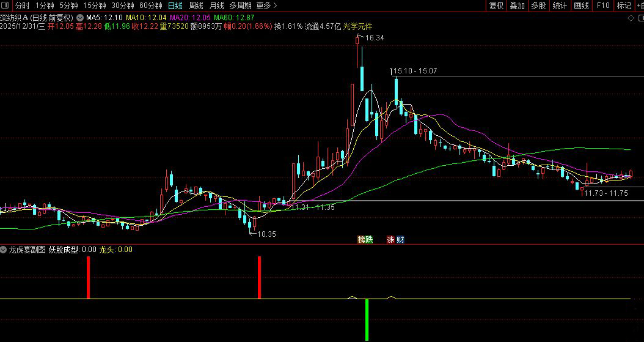This screenshot has width=644, height=342.
Task: Open the 多股 multi-stock view
Action: point(538,6)
